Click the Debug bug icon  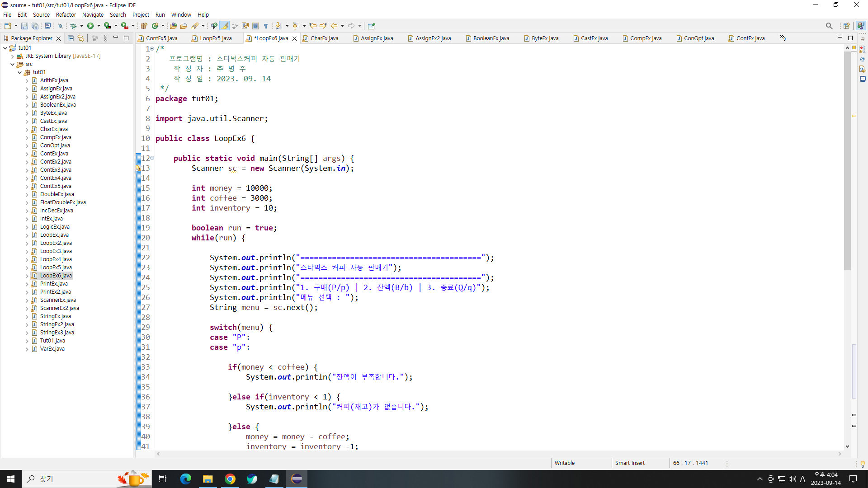[73, 26]
